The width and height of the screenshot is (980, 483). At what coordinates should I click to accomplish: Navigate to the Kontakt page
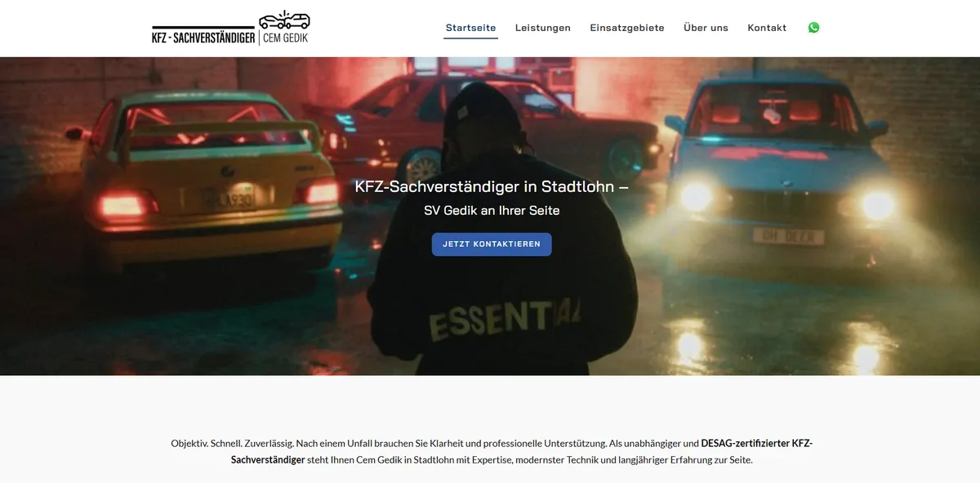(767, 28)
